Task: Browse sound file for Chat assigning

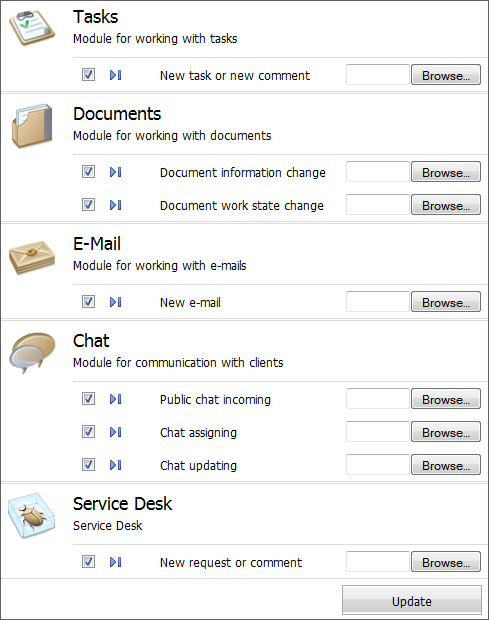Action: point(446,432)
